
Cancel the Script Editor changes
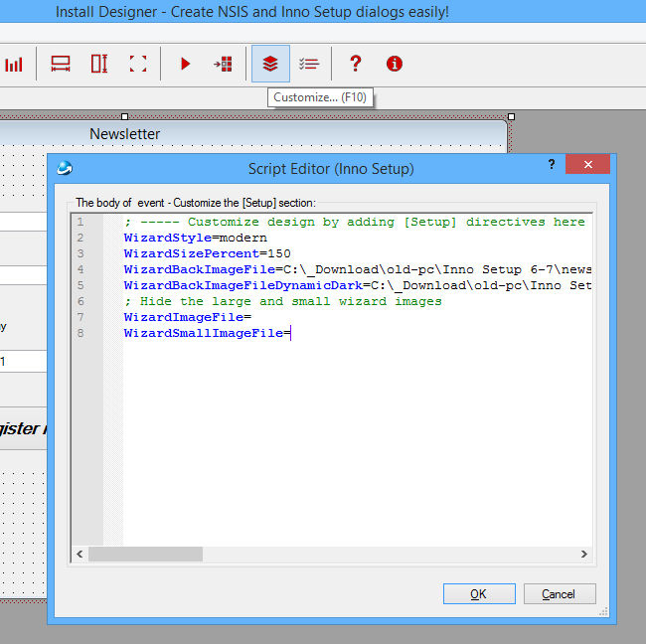560,593
